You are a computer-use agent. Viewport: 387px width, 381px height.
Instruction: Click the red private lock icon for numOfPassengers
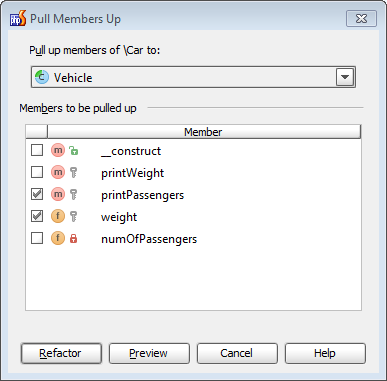click(73, 238)
